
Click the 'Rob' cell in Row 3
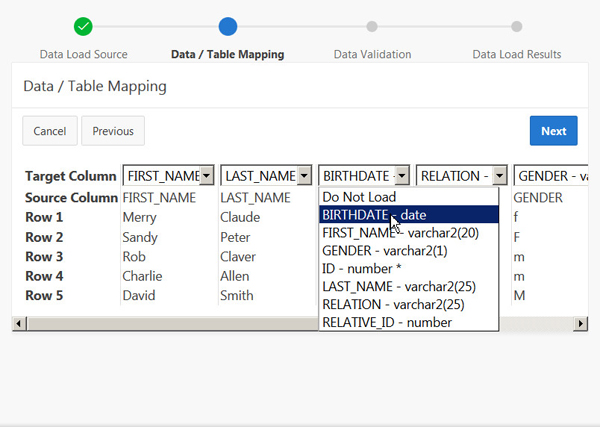[134, 256]
